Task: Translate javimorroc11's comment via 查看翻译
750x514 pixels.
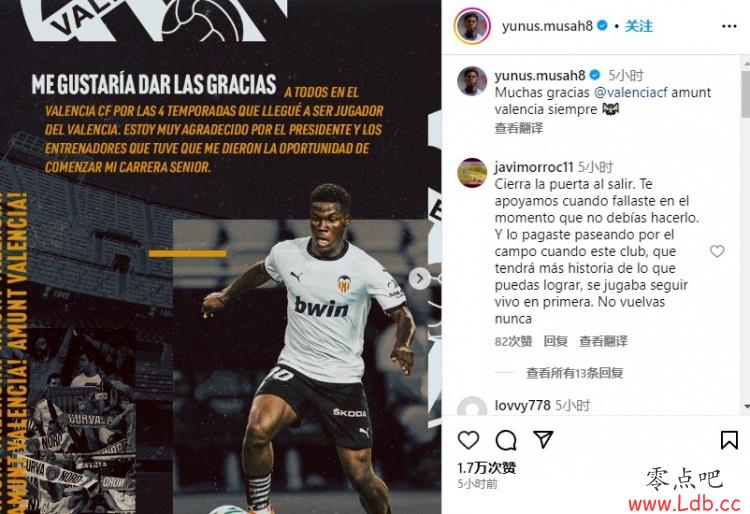Action: point(603,341)
